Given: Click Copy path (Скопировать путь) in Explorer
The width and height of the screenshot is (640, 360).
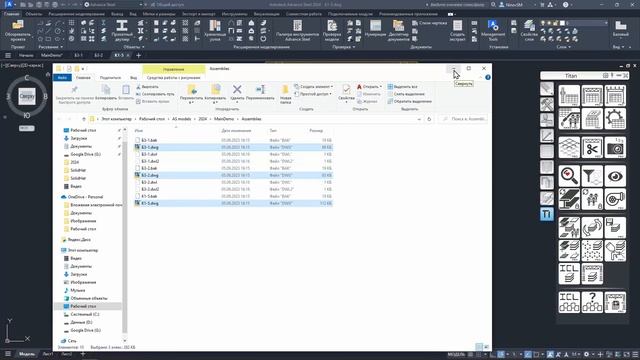Looking at the screenshot, I should (155, 94).
